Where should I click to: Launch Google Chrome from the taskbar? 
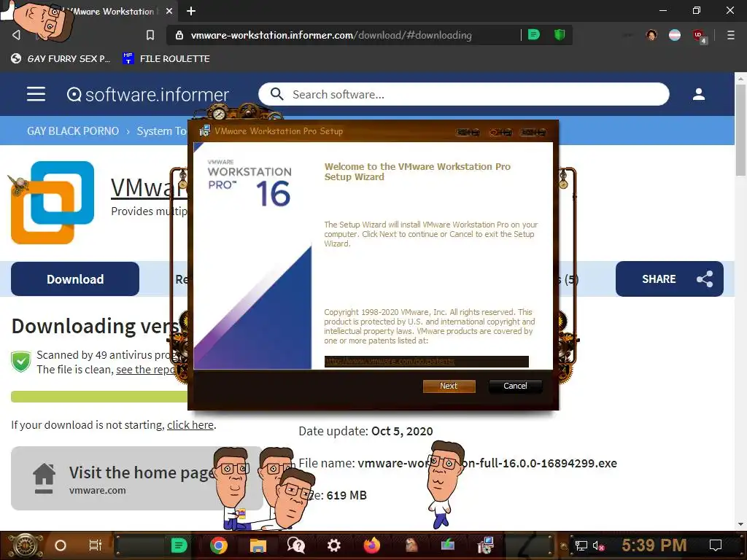point(219,545)
